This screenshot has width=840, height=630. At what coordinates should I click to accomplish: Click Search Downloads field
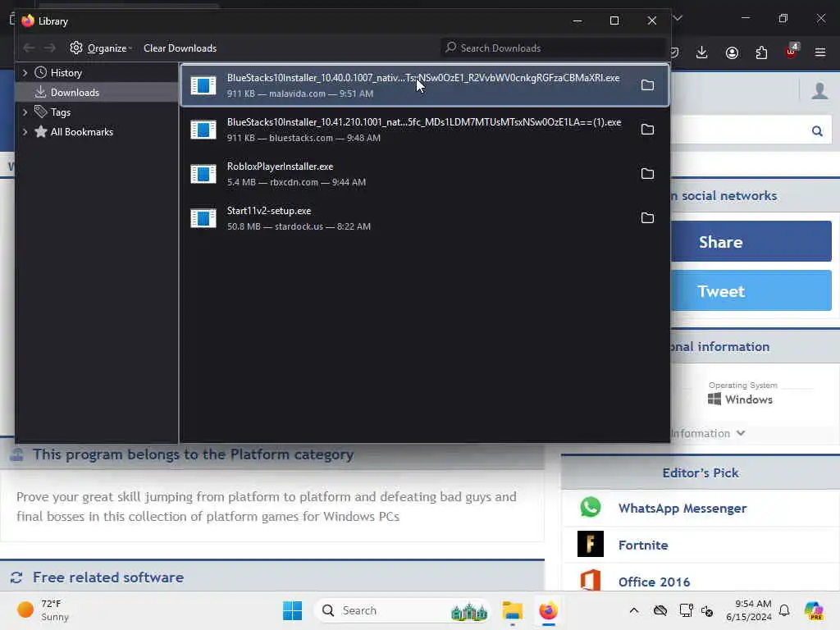pos(554,48)
